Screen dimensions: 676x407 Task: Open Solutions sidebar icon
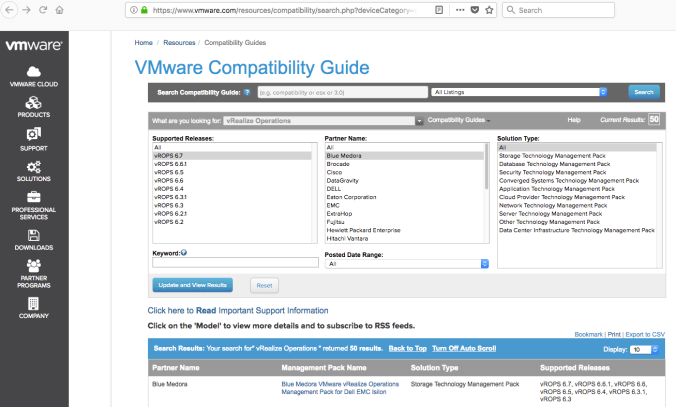click(34, 171)
